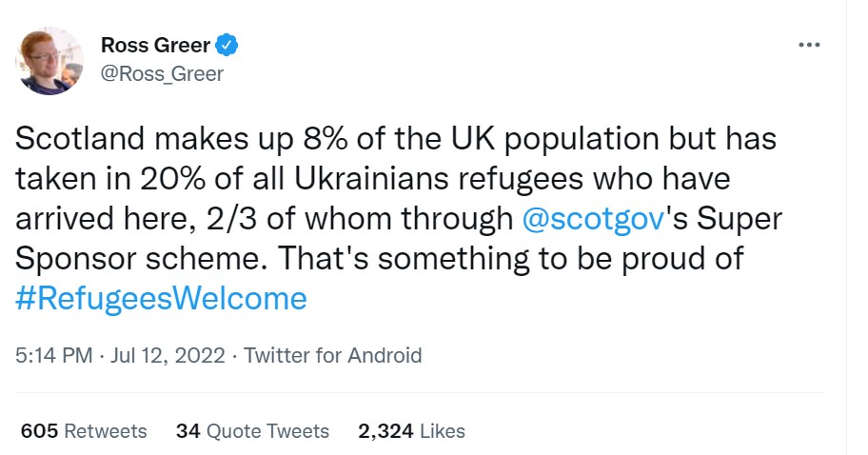
Task: Open the Twitter for Android source link
Action: [x=332, y=356]
